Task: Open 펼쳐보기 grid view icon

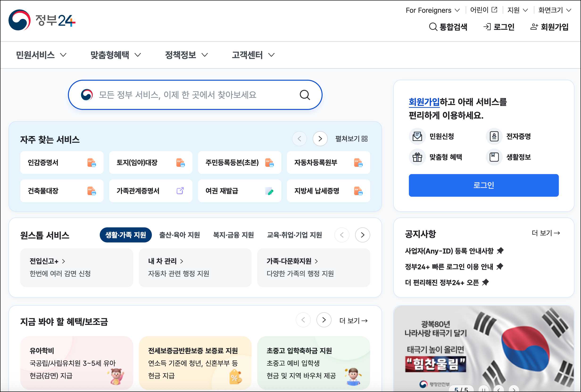Action: pos(365,139)
